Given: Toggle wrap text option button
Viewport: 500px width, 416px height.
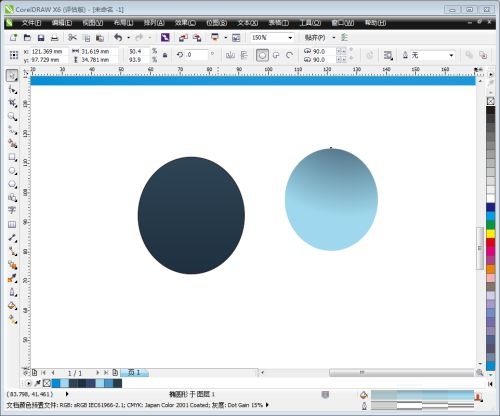Looking at the screenshot, I should click(388, 55).
